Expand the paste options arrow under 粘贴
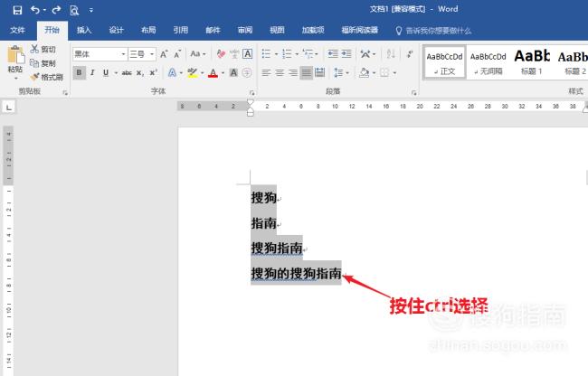 pyautogui.click(x=15, y=79)
